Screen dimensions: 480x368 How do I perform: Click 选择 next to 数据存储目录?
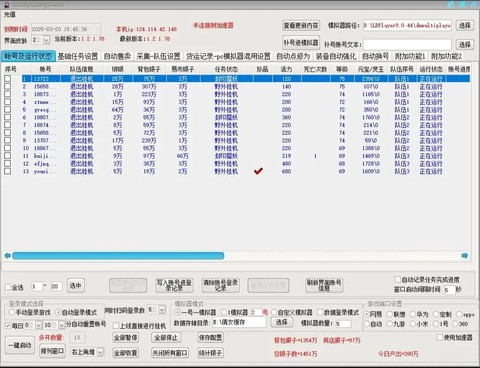pos(282,322)
